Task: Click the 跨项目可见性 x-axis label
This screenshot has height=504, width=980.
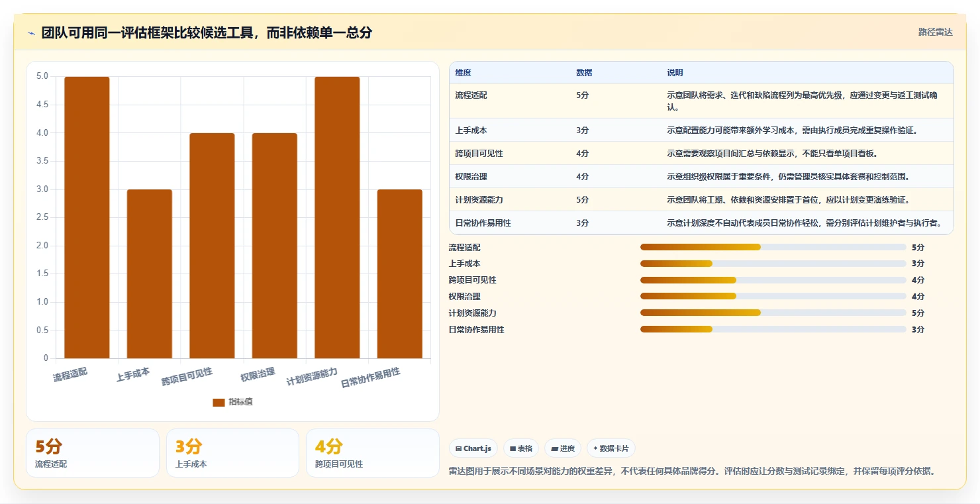Action: coord(187,377)
